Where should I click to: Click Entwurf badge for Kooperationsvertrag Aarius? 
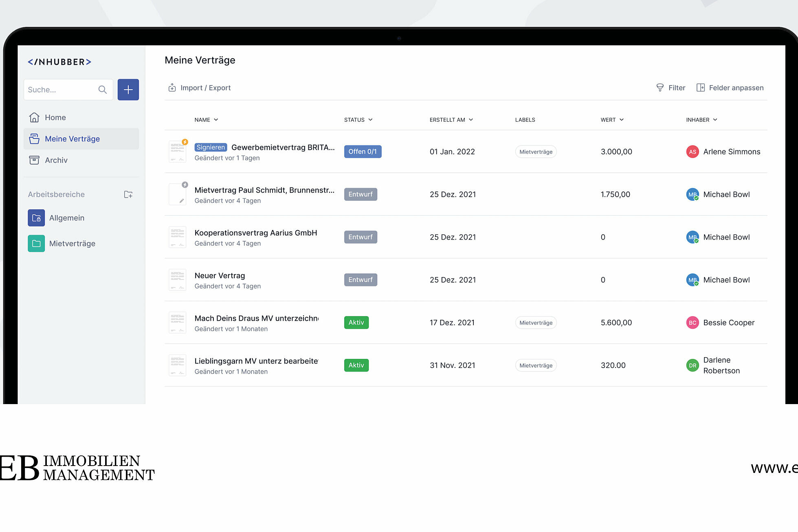[361, 237]
